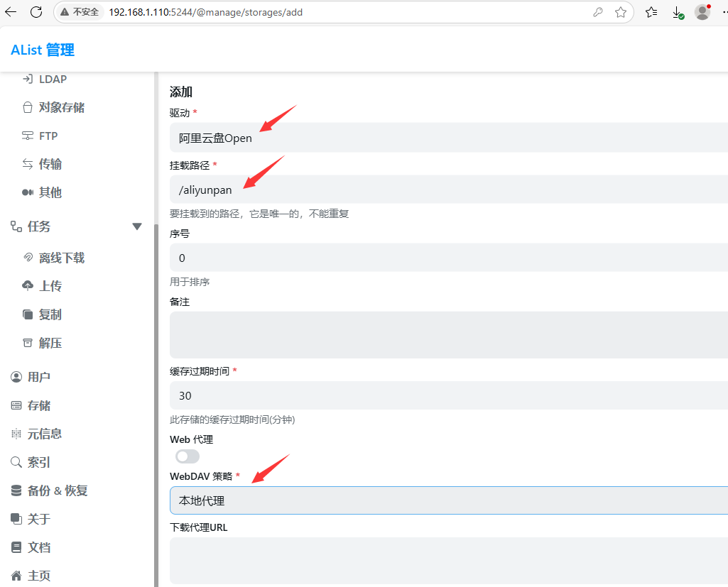Click the browser bookmark star icon
728x587 pixels.
(x=620, y=12)
